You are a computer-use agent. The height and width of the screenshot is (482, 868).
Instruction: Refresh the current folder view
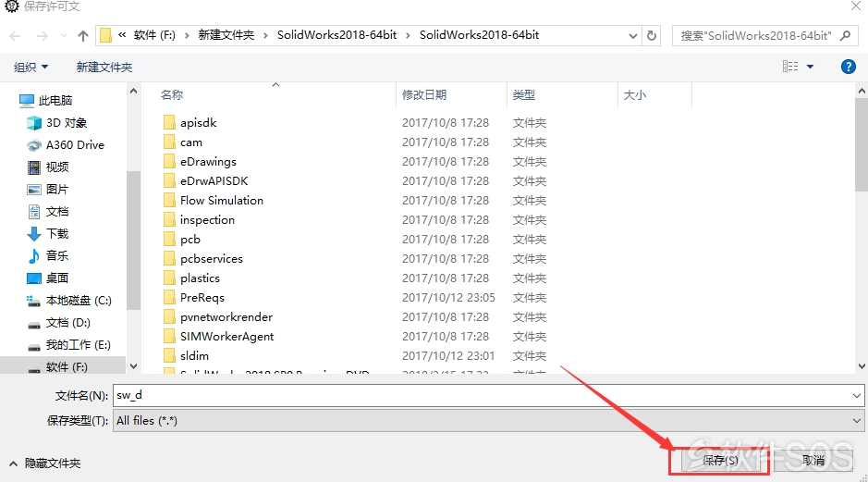pos(652,35)
